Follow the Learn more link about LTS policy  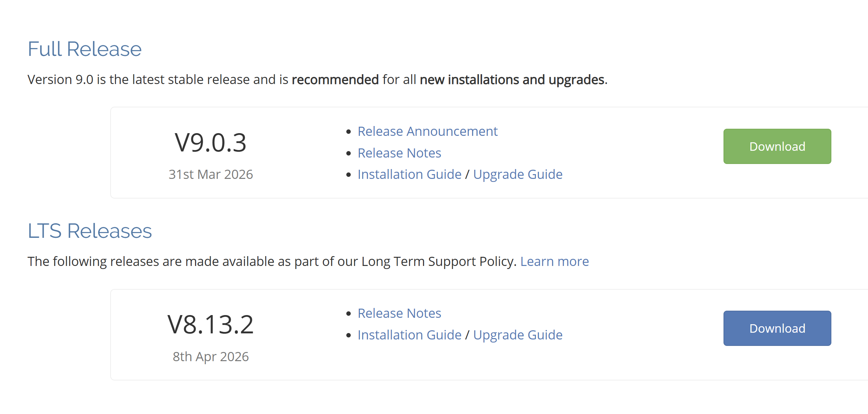554,262
